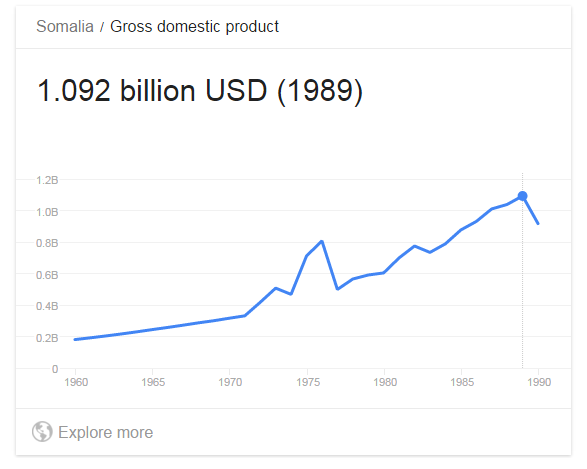This screenshot has width=587, height=469.
Task: Click the highlighted 1989 data point
Action: coord(523,196)
